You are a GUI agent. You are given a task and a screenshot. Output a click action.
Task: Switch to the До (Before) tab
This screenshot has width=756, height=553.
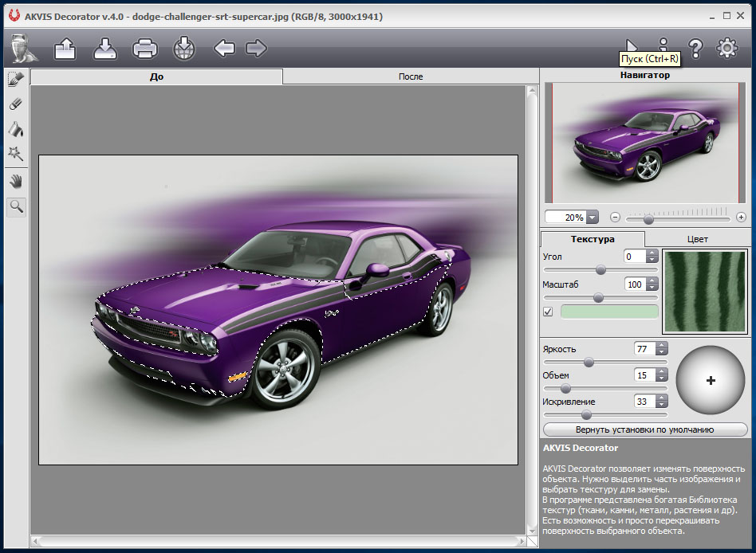pos(156,76)
